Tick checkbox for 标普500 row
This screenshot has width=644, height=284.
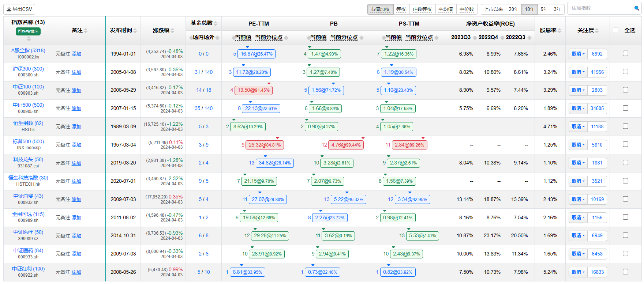tap(625, 144)
